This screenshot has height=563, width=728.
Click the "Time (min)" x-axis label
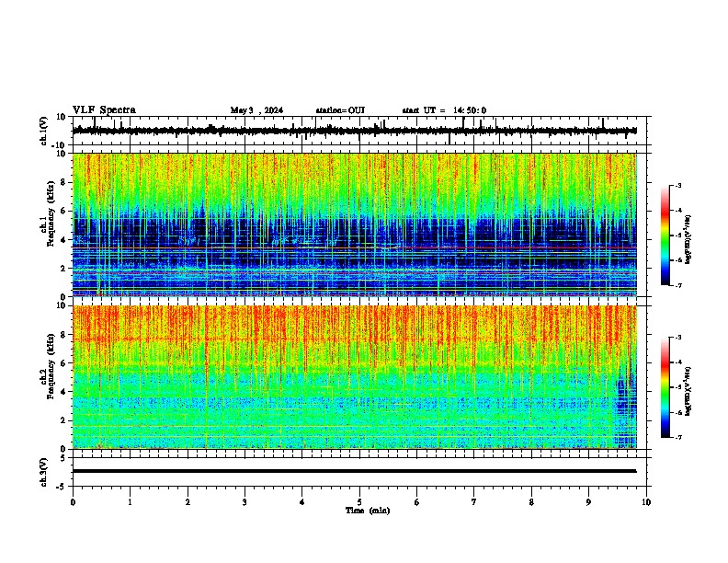click(x=368, y=511)
